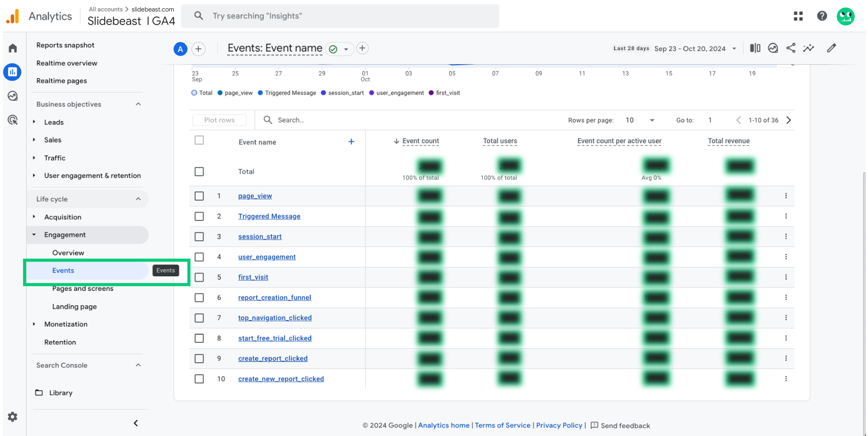Check the session_start row checkbox
Screen dimensions: 868x436
[199, 236]
